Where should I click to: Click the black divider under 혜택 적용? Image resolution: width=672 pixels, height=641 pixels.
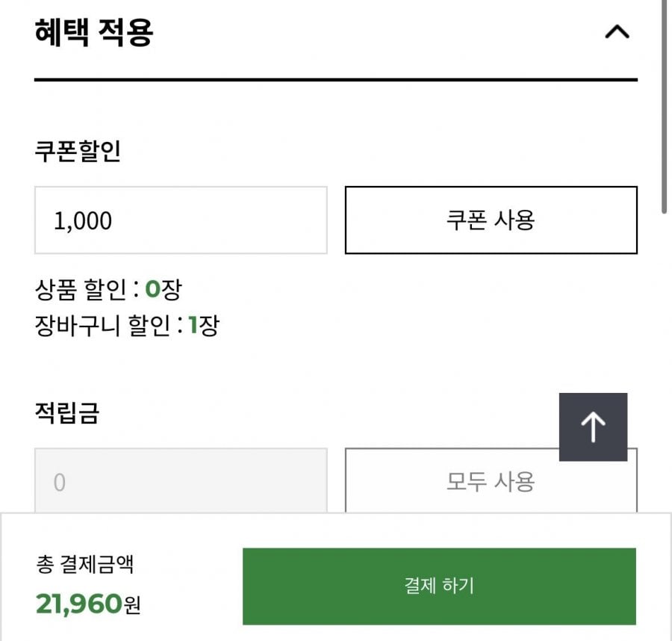(x=336, y=79)
